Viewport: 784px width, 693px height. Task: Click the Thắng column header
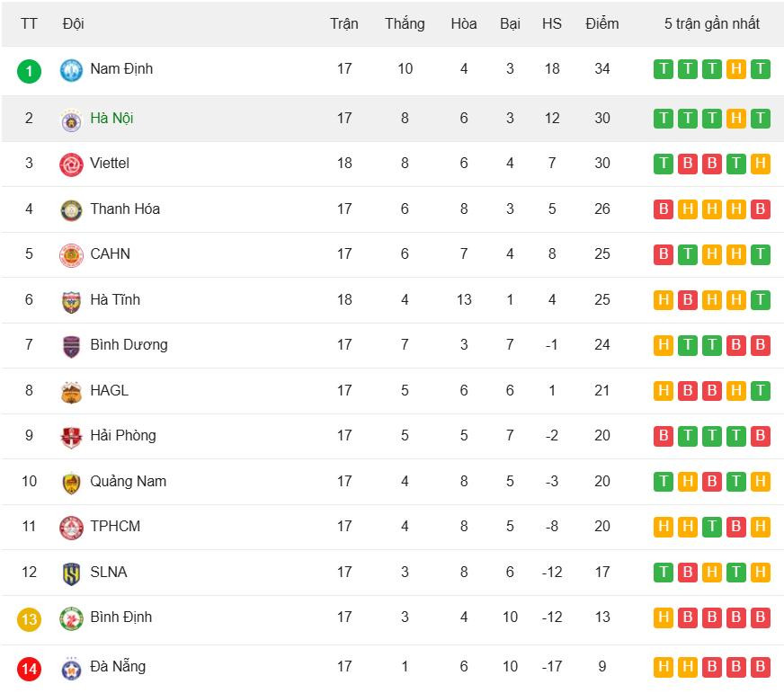pyautogui.click(x=405, y=23)
